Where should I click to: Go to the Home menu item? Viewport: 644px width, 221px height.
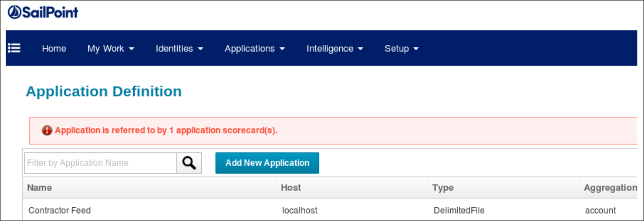[54, 48]
